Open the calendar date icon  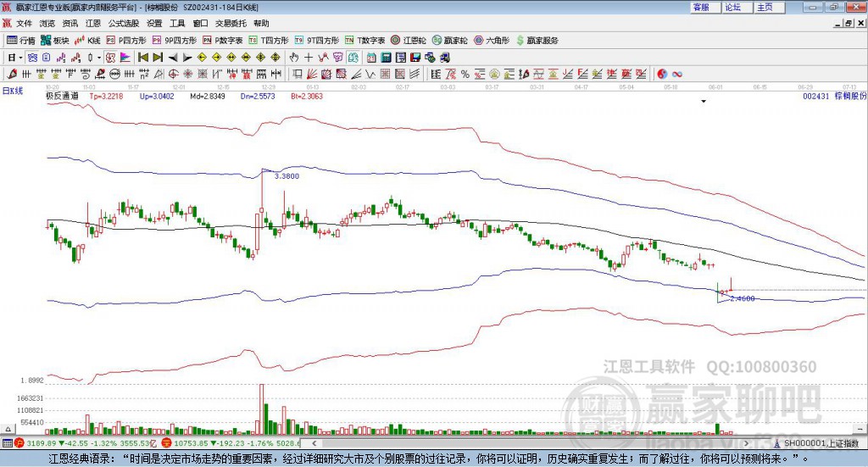click(x=371, y=58)
